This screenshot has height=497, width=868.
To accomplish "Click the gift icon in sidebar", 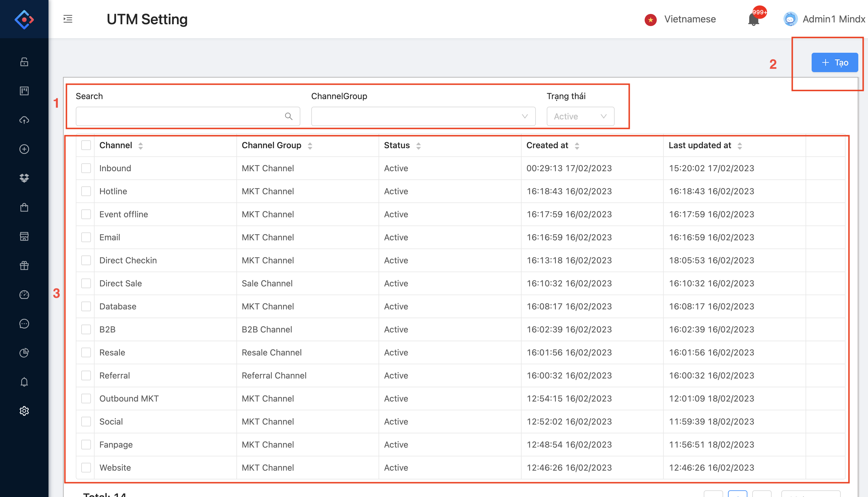I will [x=24, y=265].
